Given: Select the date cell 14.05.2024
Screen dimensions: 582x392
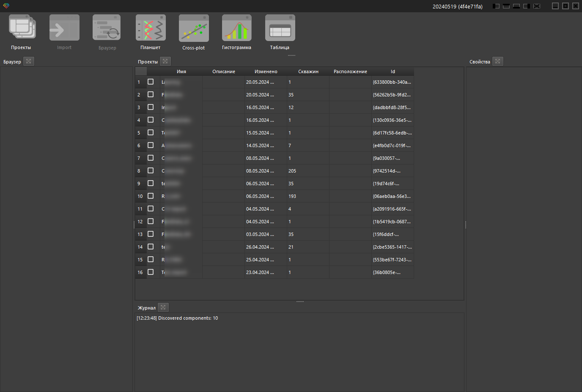Looking at the screenshot, I should pos(266,145).
